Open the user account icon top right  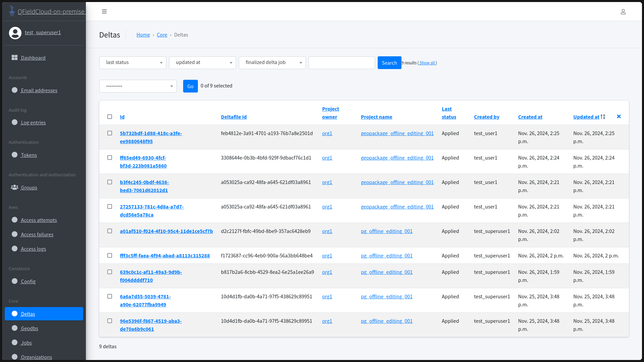[623, 12]
